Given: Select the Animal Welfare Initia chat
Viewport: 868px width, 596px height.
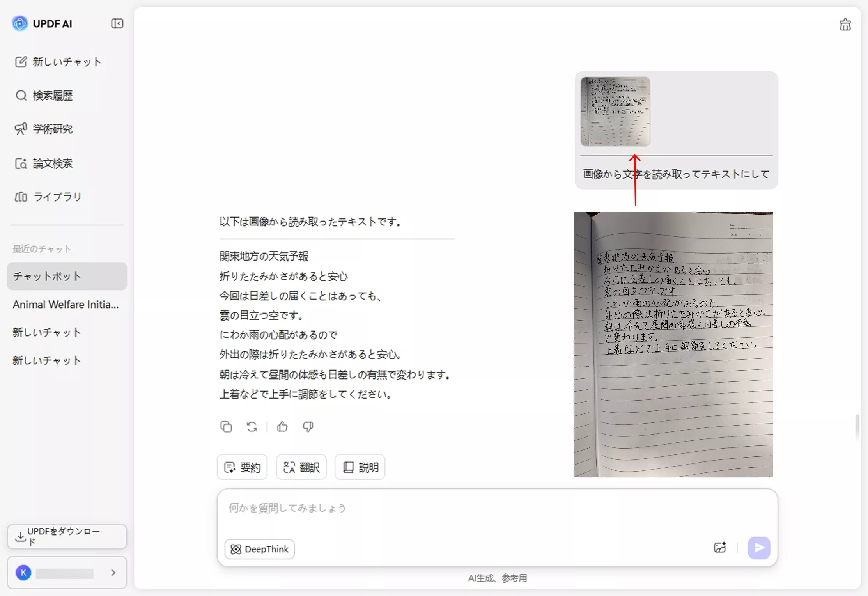Looking at the screenshot, I should click(x=66, y=305).
